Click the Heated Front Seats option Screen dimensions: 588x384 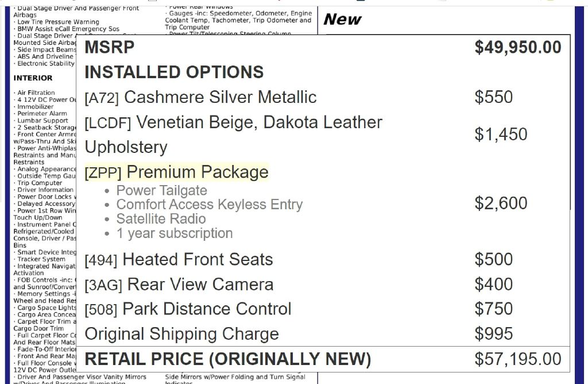click(179, 260)
